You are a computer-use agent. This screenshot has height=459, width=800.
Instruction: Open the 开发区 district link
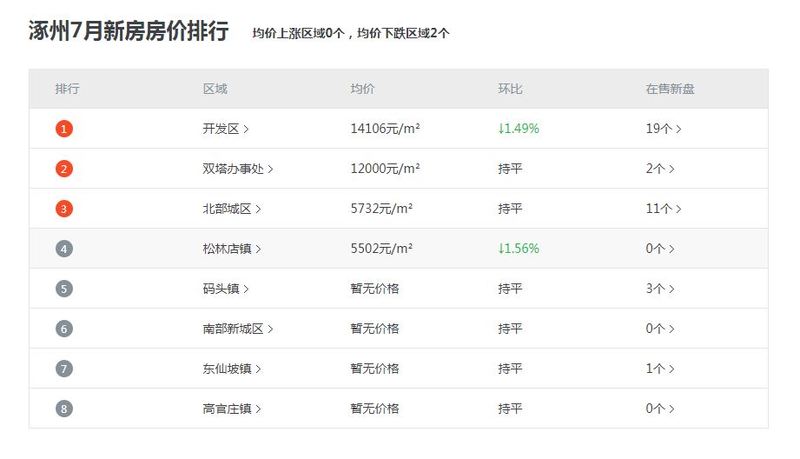point(226,129)
